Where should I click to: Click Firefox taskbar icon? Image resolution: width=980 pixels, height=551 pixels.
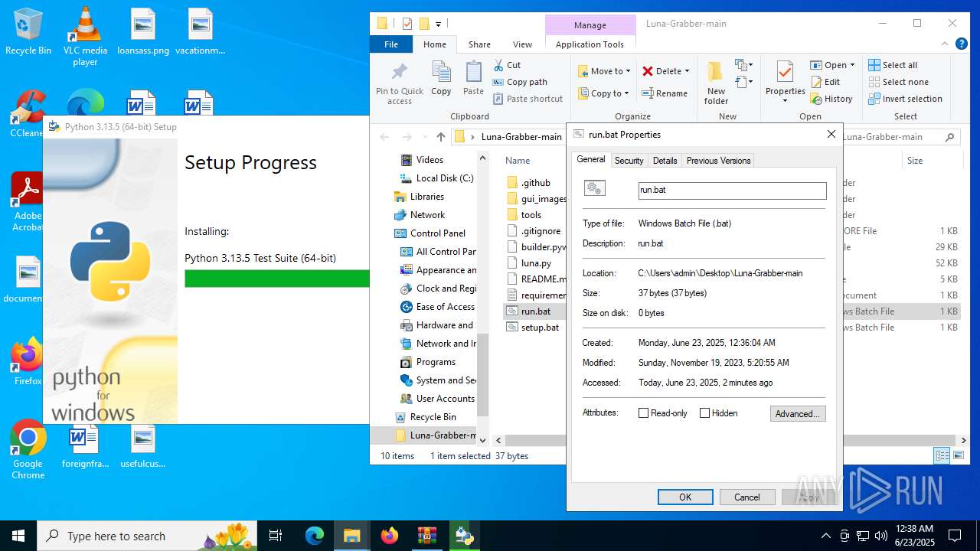point(389,536)
